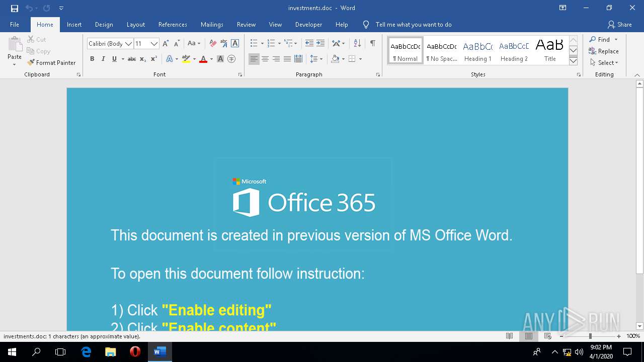Open line spacing options

316,59
